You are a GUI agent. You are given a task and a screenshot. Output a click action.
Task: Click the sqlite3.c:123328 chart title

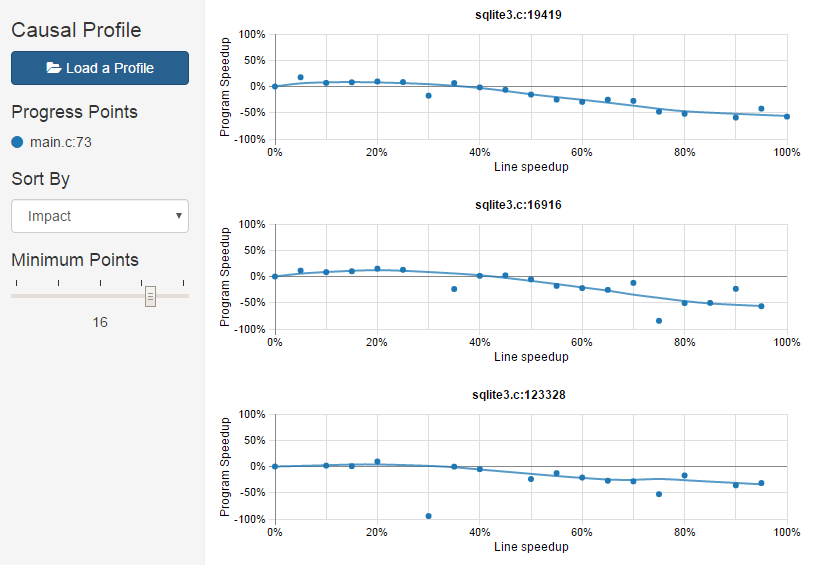click(x=530, y=395)
